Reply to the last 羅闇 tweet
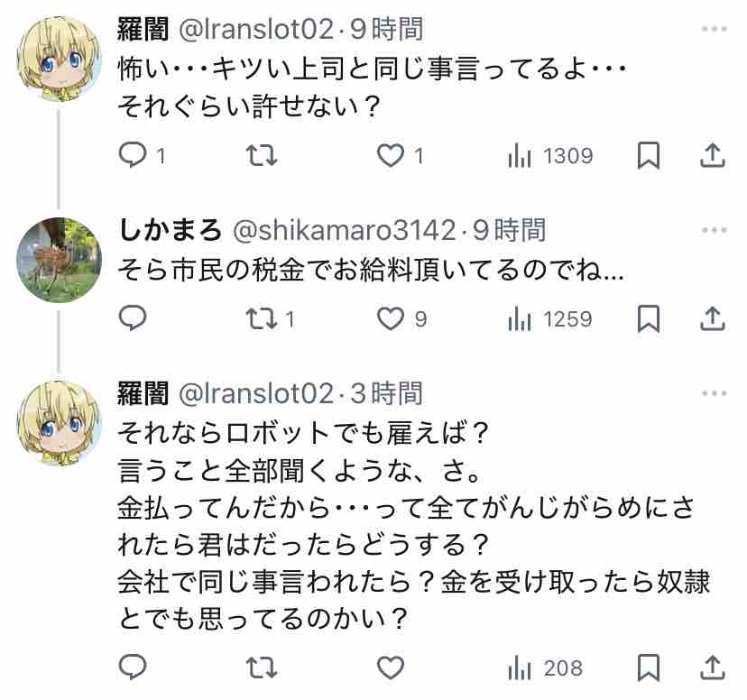The height and width of the screenshot is (700, 747). tap(133, 668)
